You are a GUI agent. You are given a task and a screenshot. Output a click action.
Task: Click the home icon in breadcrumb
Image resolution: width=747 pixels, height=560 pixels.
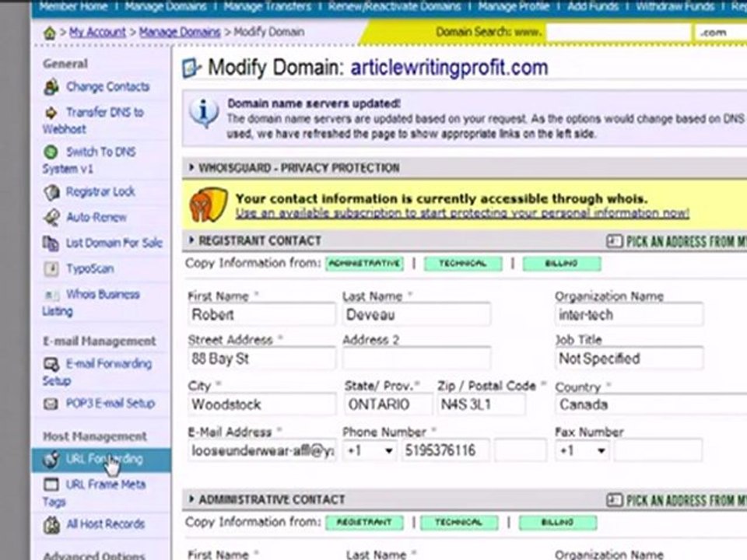50,33
